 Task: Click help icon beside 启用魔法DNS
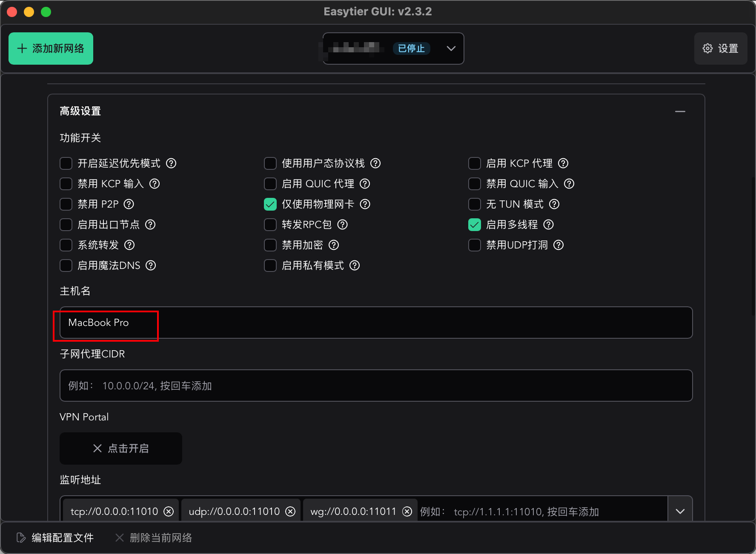click(x=150, y=266)
